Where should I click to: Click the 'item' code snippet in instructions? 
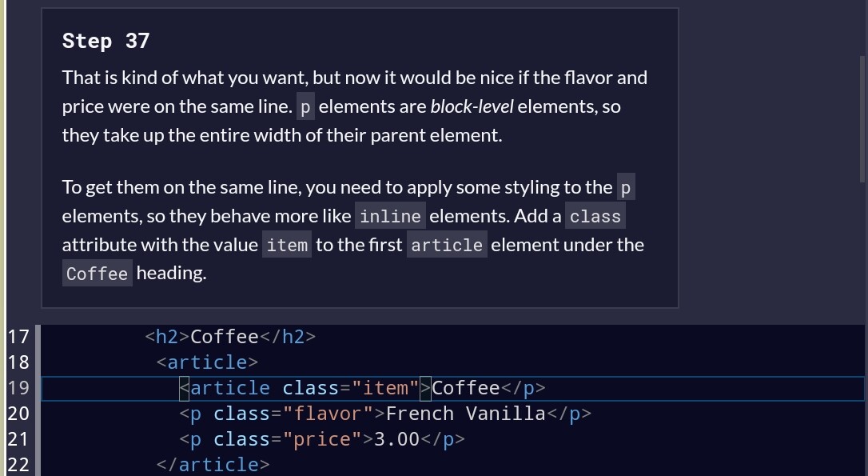(287, 245)
